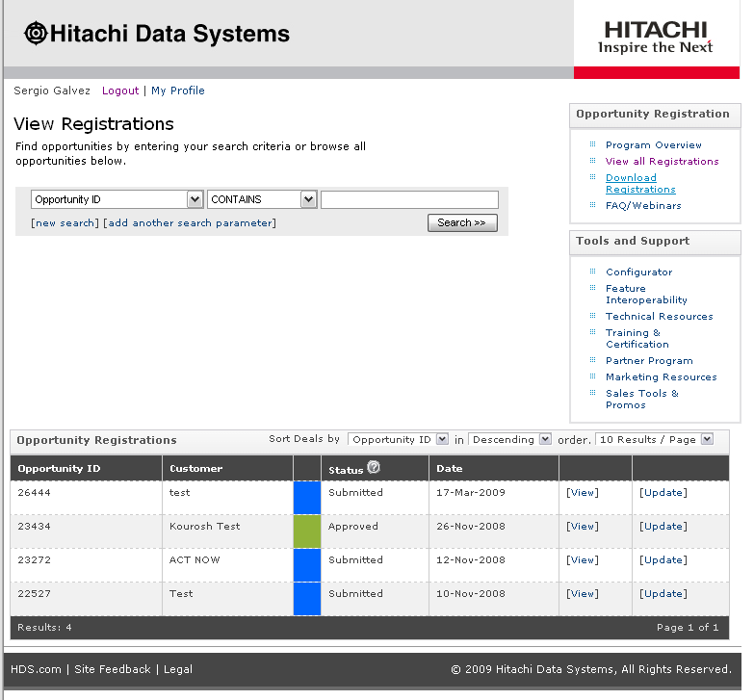
Task: Click Opportunity ID cell 22527
Action: [34, 594]
